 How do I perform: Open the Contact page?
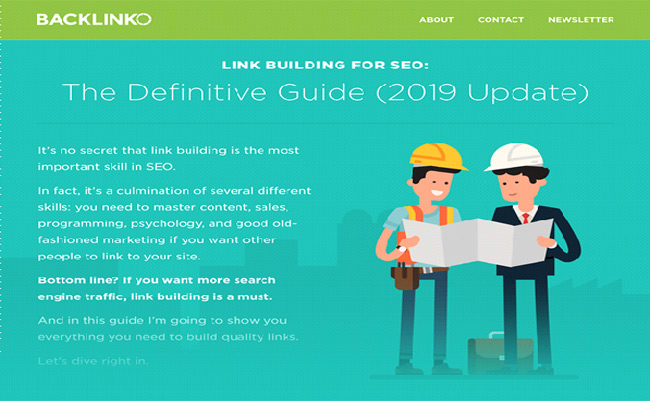[501, 19]
